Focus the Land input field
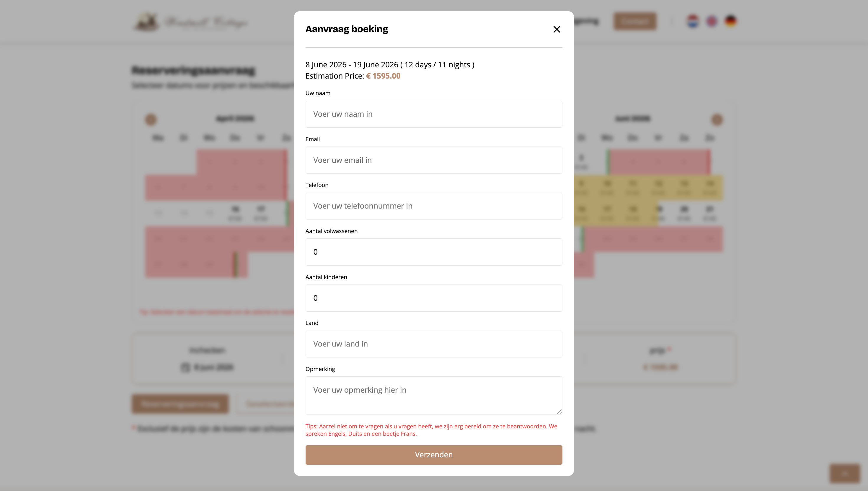The image size is (868, 491). click(x=434, y=344)
